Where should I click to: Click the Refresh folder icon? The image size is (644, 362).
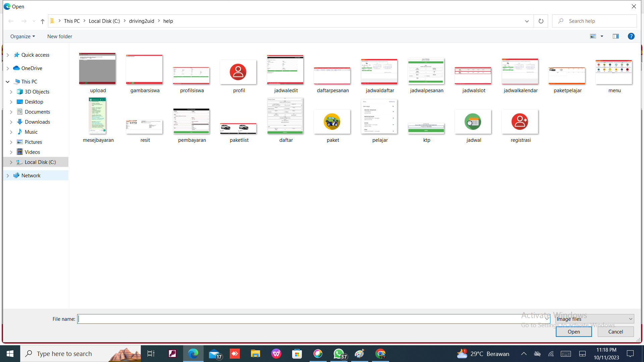point(541,21)
